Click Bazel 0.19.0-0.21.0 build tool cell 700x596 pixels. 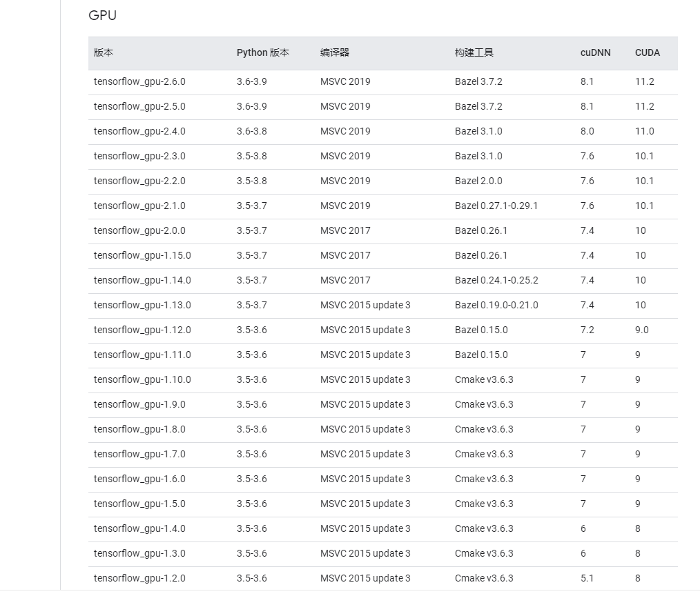coord(496,305)
